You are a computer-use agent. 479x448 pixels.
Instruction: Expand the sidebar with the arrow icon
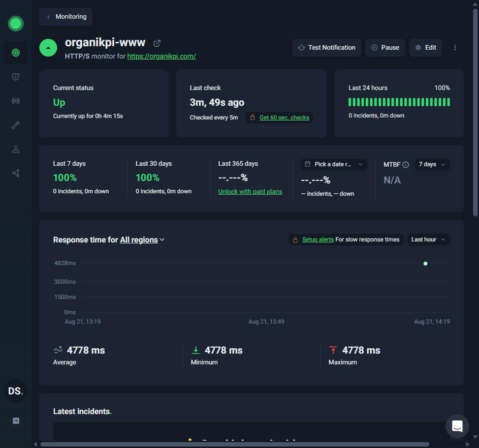[x=16, y=421]
